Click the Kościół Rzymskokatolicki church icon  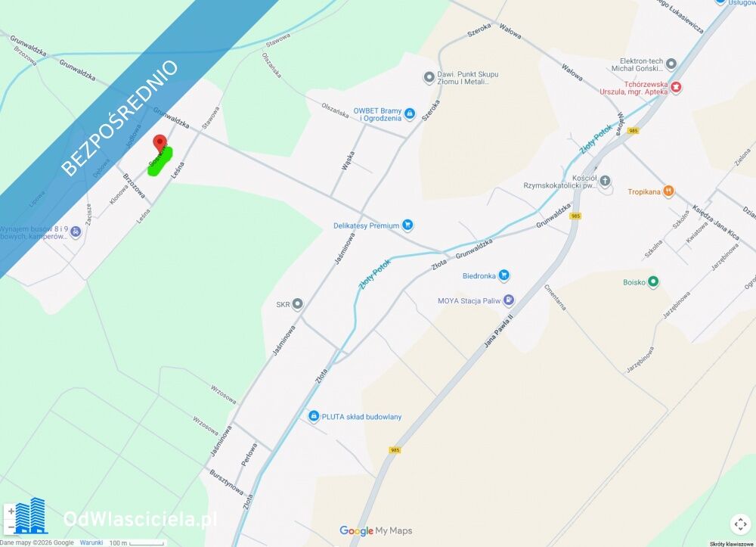click(x=605, y=182)
